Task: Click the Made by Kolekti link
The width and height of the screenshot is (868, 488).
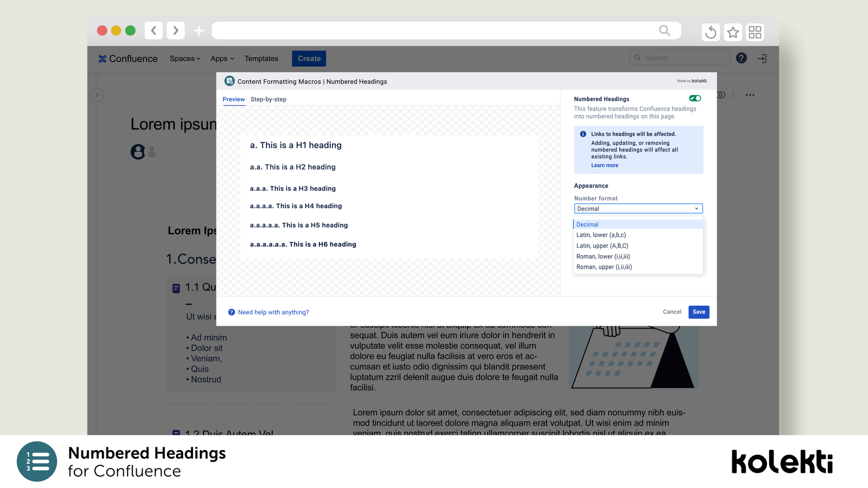Action: (x=692, y=81)
